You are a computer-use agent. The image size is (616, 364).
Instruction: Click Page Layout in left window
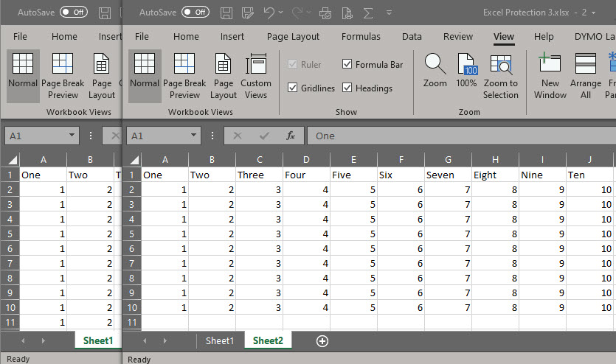click(101, 76)
